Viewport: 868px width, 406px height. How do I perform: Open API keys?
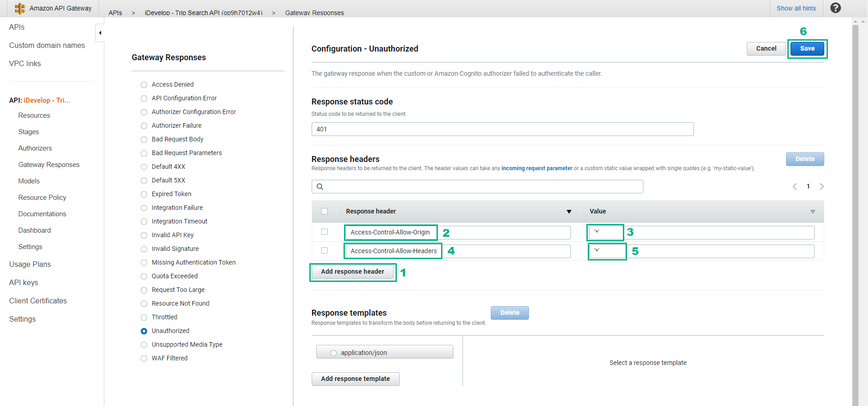coord(24,282)
